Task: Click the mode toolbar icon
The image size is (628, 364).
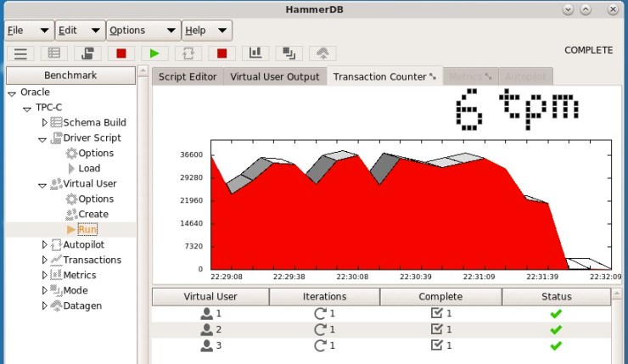Action: coord(289,53)
